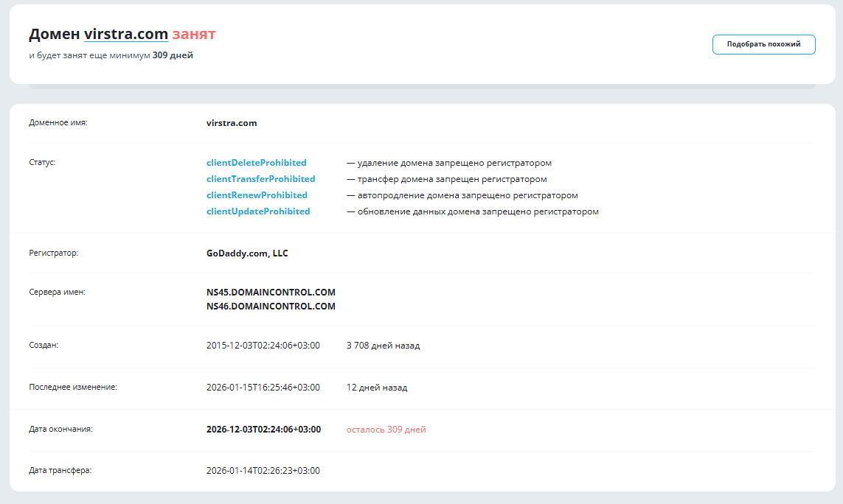Open the clientRenewProhibited status link
The height and width of the screenshot is (504, 843).
[x=257, y=195]
